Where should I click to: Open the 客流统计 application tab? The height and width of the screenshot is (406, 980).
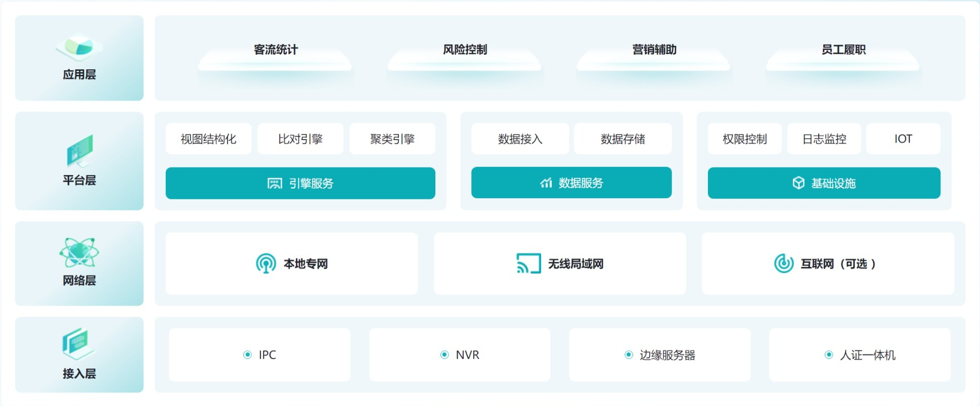(276, 50)
